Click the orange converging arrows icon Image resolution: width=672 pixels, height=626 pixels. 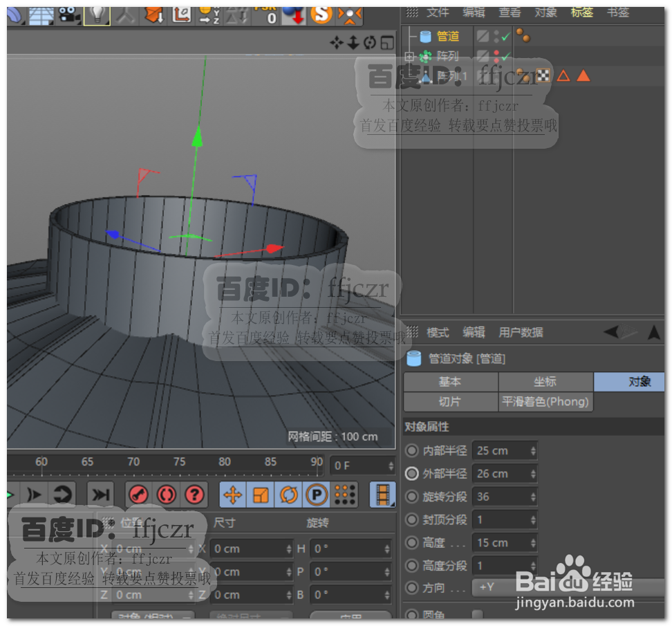point(350,15)
